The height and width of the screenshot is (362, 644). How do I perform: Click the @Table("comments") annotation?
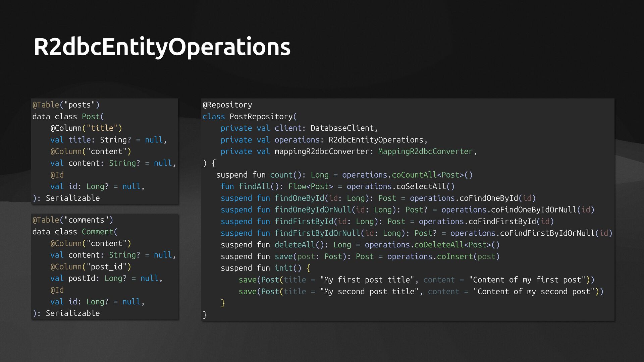pos(72,220)
